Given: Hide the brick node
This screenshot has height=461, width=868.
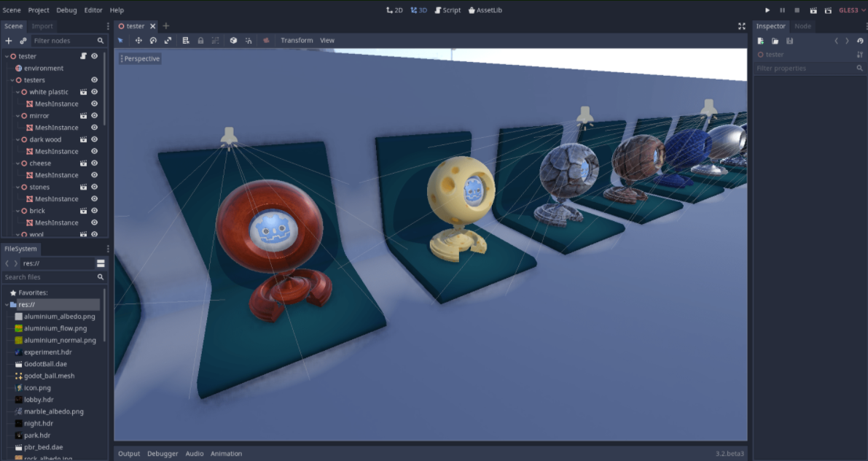Looking at the screenshot, I should [95, 211].
